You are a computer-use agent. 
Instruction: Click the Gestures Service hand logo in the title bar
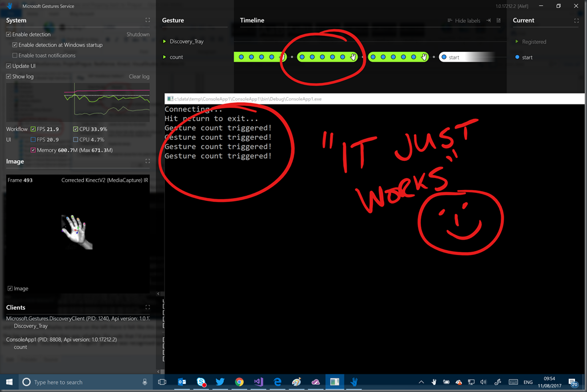(10, 6)
